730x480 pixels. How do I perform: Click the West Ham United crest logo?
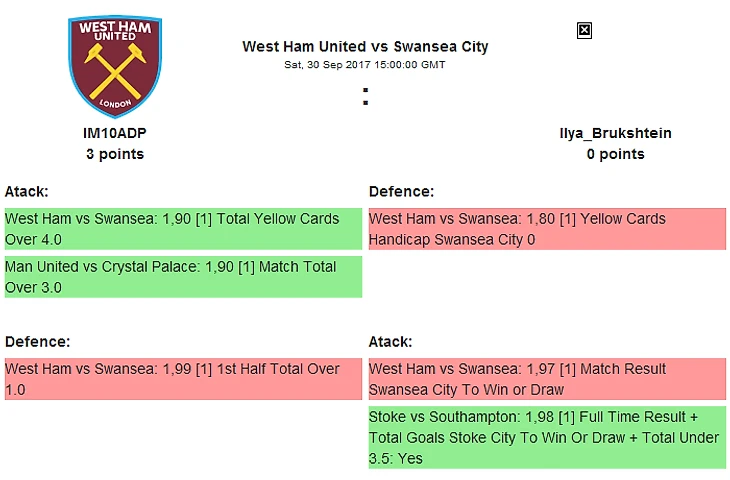[x=115, y=67]
